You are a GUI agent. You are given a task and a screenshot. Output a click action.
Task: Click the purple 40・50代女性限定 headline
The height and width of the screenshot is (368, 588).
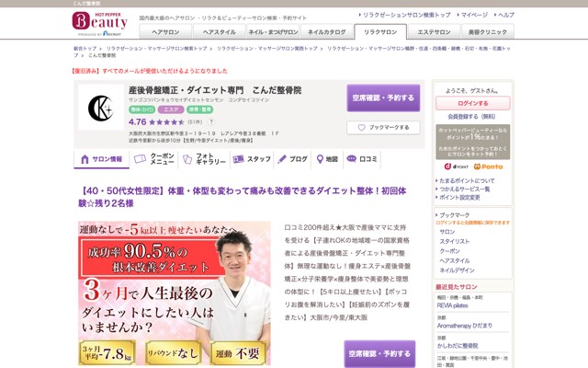click(x=243, y=197)
